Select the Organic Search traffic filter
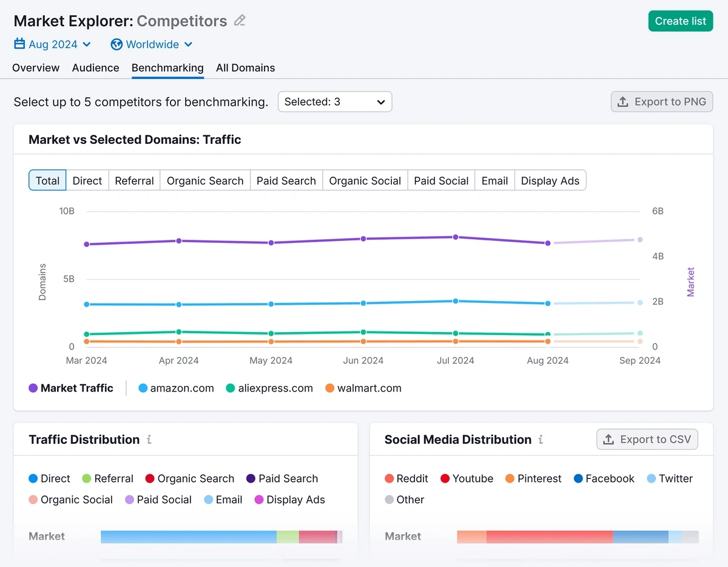 tap(205, 180)
